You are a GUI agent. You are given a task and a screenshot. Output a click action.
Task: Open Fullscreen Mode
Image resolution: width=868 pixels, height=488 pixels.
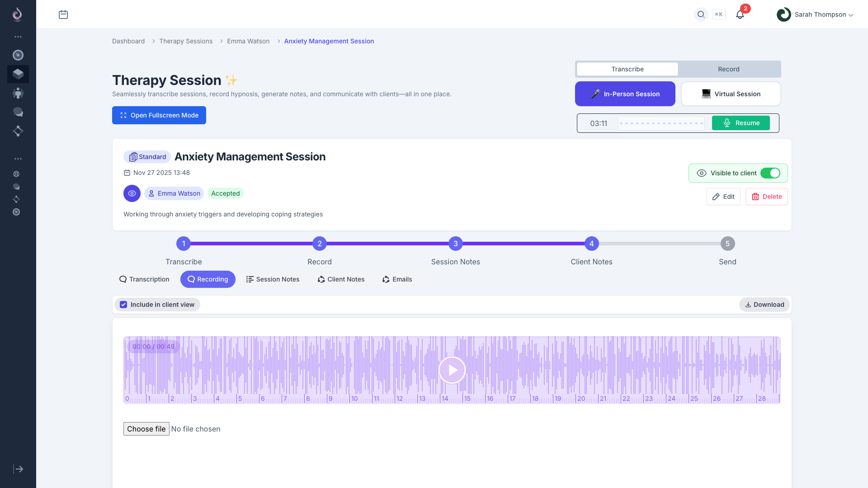(x=159, y=115)
